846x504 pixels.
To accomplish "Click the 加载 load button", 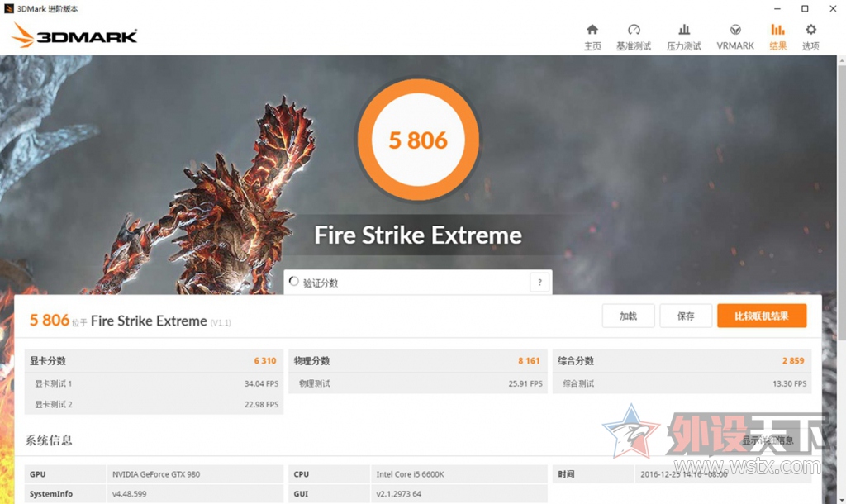I will click(x=628, y=316).
